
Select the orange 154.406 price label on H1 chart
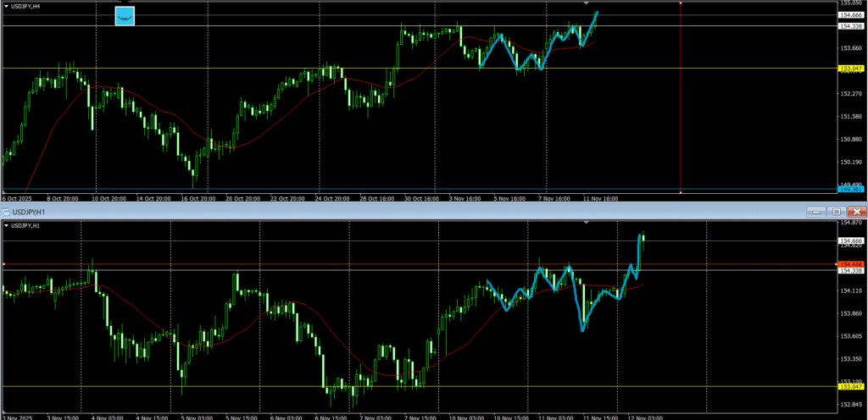pyautogui.click(x=851, y=265)
